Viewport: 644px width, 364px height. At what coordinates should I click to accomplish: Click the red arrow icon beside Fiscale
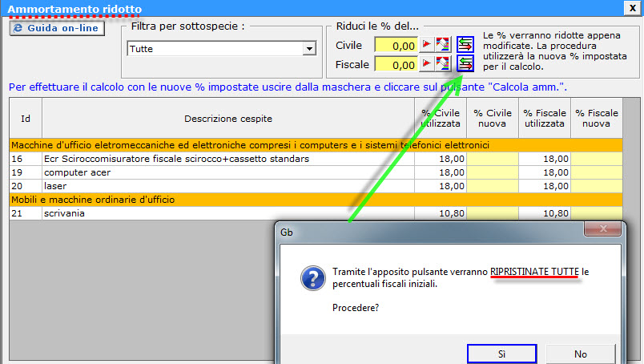[x=427, y=64]
